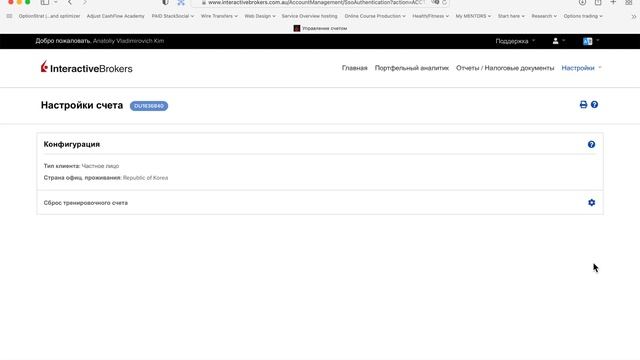
Task: Click the name Anatoliy Vladimirovich Kim
Action: tap(128, 41)
